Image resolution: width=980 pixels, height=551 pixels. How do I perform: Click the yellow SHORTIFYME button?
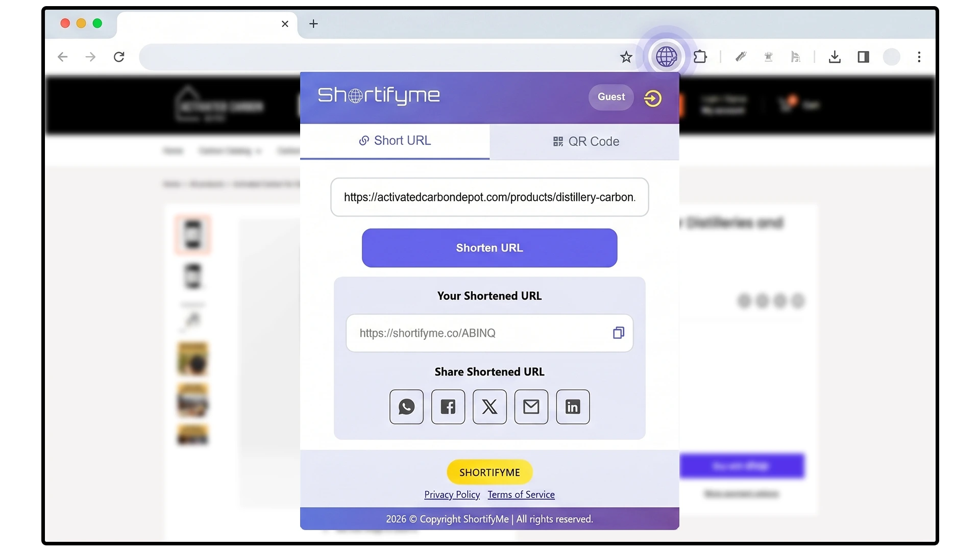point(489,472)
